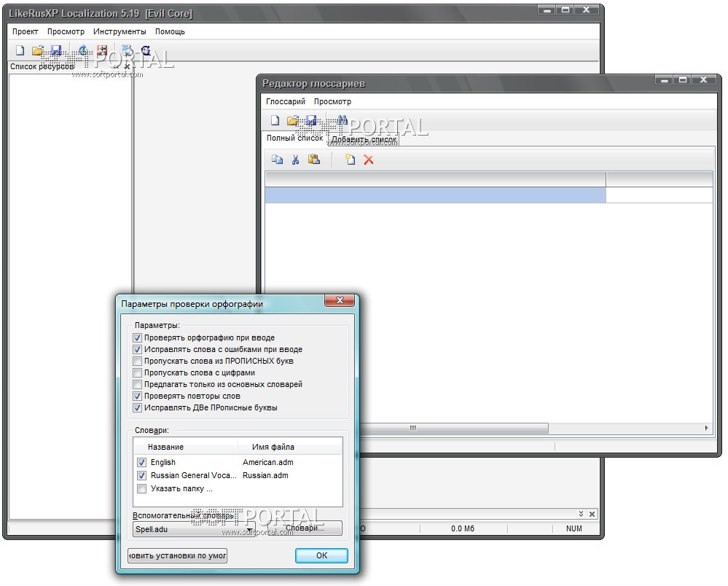This screenshot has width=728, height=586.
Task: Open the Проект menu
Action: click(25, 31)
